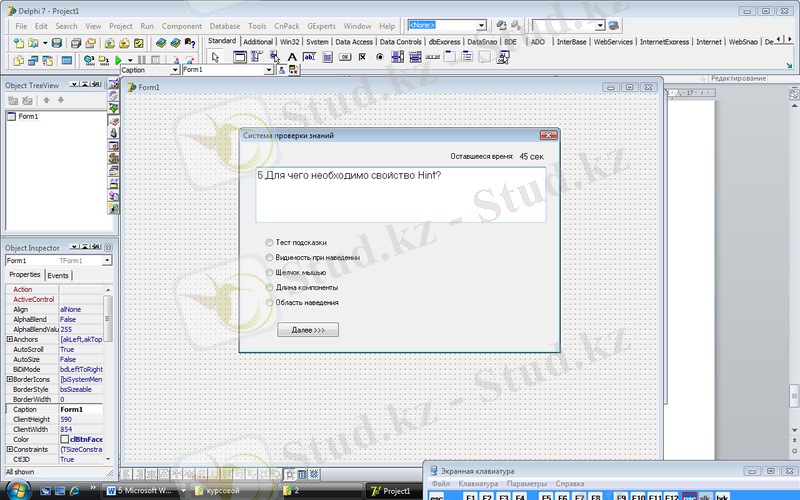Viewport: 800px width, 500px height.
Task: Click the clBtnFace color swatch
Action: pyautogui.click(x=65, y=439)
